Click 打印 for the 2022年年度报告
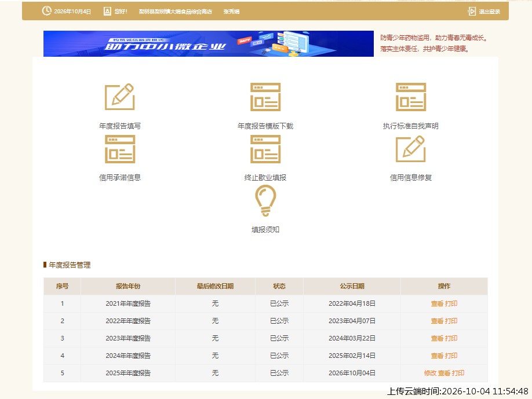532x399 pixels. tap(451, 321)
